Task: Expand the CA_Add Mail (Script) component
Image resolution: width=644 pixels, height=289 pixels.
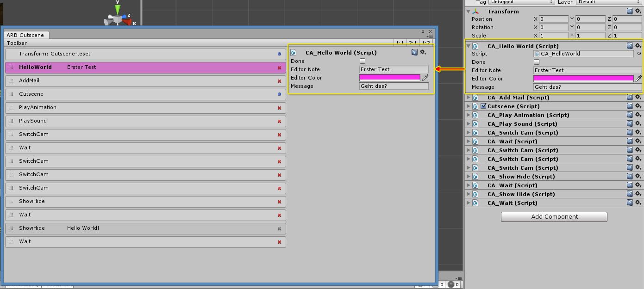Action: (x=468, y=97)
